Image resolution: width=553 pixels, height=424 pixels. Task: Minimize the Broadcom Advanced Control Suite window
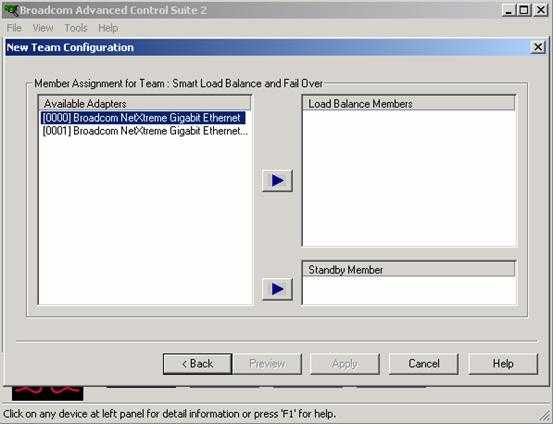(x=509, y=10)
